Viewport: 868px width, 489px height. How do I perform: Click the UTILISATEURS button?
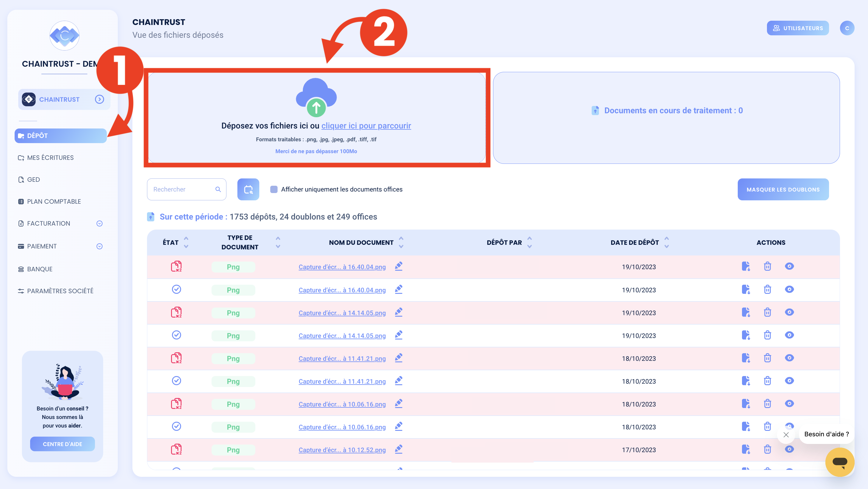tap(798, 28)
